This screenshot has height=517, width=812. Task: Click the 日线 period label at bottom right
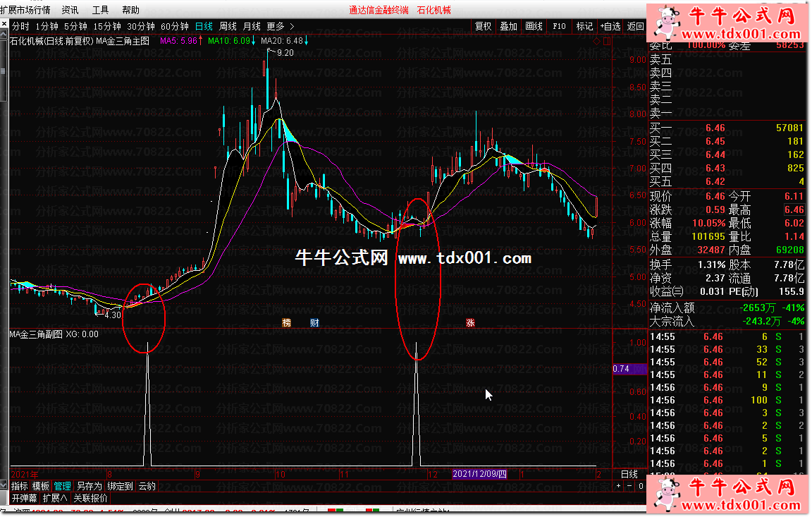(629, 474)
